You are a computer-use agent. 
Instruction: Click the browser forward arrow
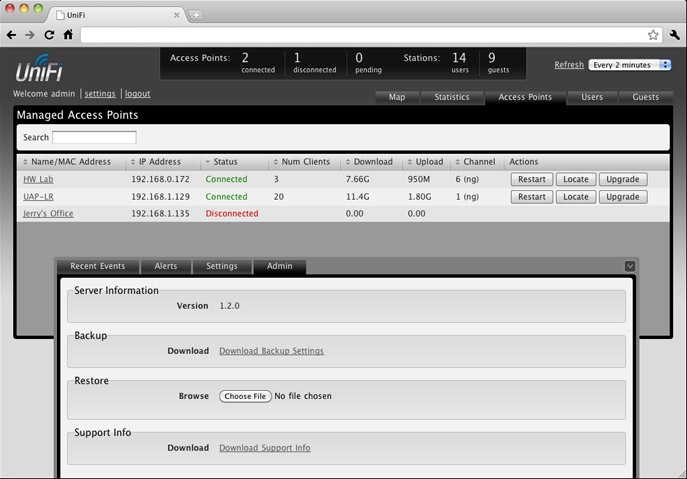[x=30, y=35]
